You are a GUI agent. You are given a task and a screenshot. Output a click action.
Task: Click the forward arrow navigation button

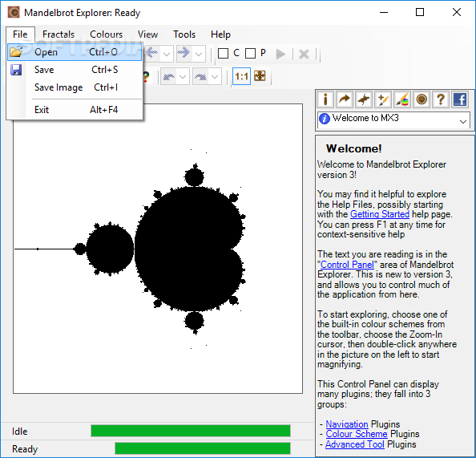[184, 53]
